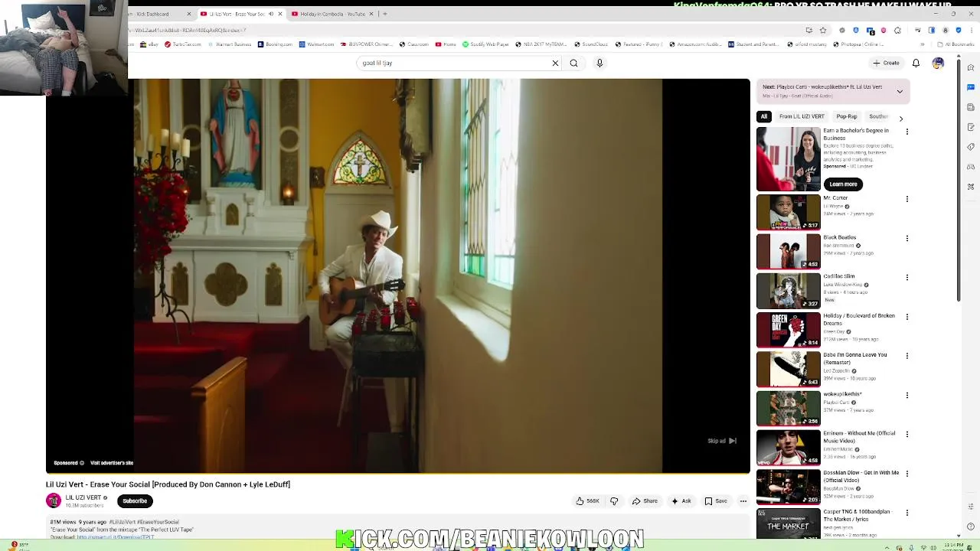Viewport: 980px width, 551px height.
Task: Share this video
Action: click(645, 501)
